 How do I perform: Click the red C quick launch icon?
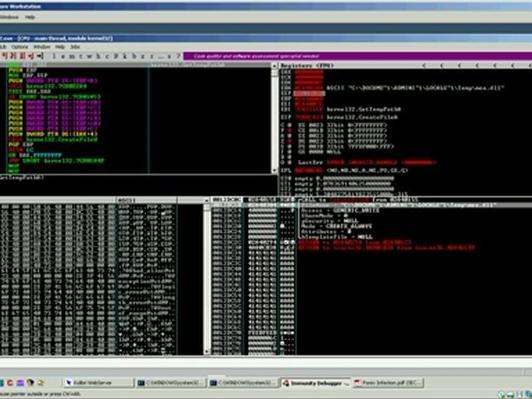[x=10, y=383]
